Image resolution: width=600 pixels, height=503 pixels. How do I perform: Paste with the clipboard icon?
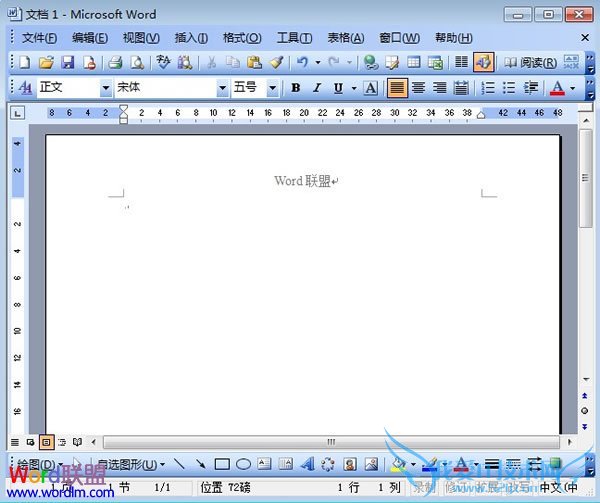[x=254, y=62]
